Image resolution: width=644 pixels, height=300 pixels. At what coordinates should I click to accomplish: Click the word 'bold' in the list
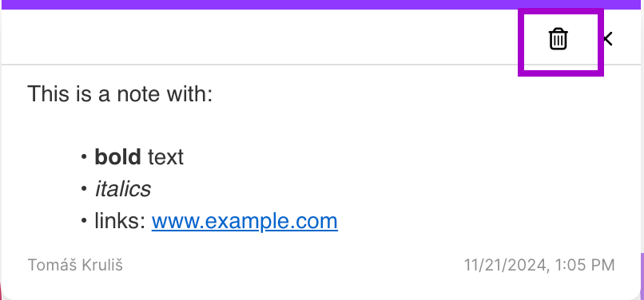click(x=118, y=156)
